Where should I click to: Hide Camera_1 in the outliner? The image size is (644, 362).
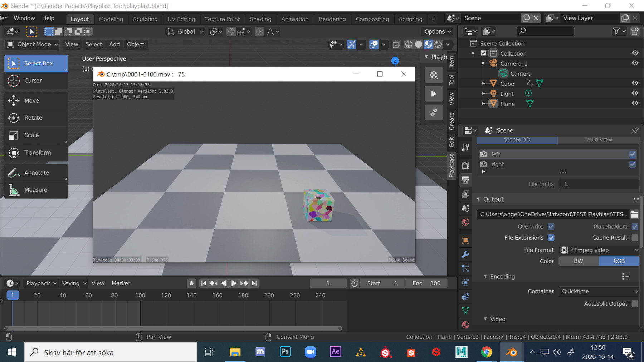tap(635, 63)
